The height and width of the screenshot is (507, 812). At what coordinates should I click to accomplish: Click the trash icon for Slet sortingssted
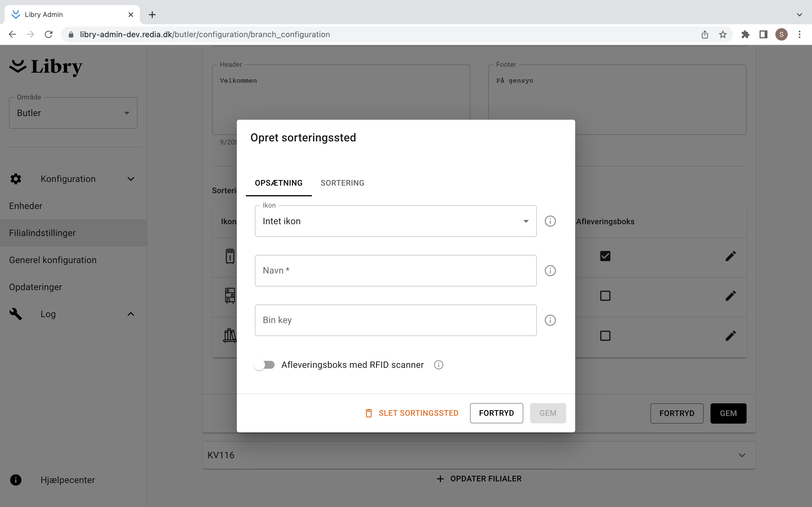[369, 413]
